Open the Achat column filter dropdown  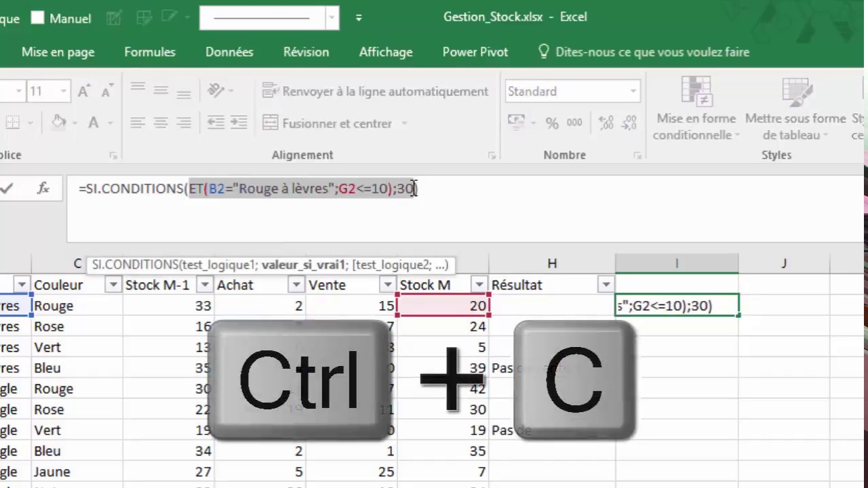[x=296, y=285]
